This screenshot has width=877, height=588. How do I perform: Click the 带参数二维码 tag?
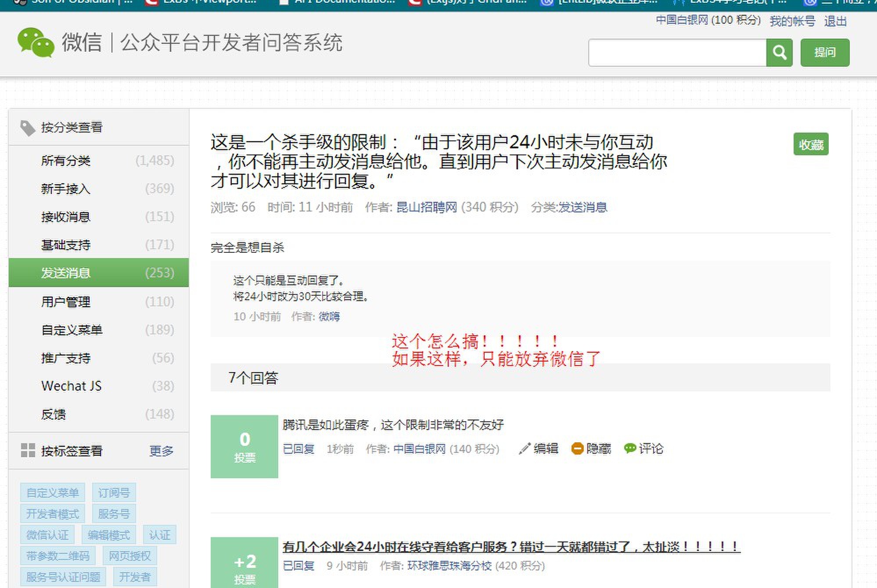(58, 556)
